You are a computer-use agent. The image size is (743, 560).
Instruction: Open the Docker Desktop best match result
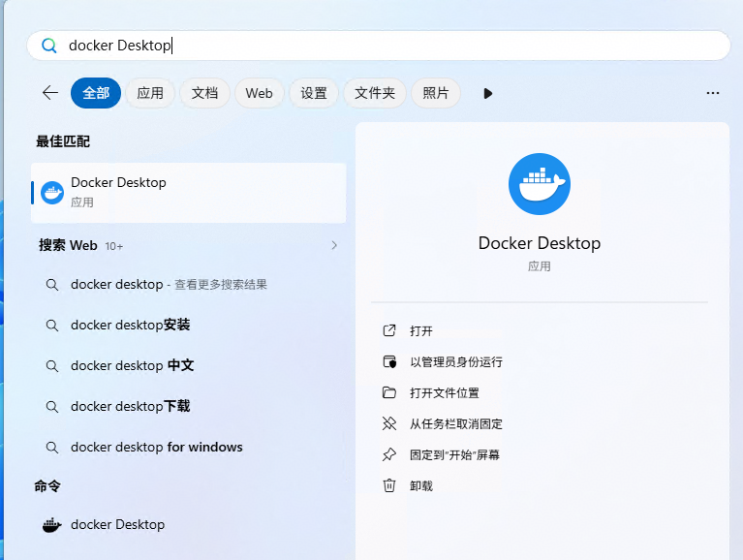[x=189, y=193]
